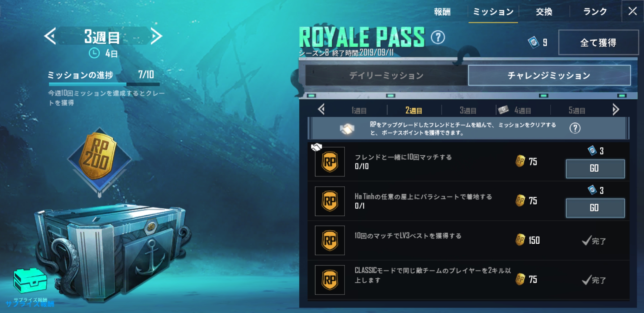Go to previous week in crate progress
Screen dimensions: 644x313
[x=50, y=36]
